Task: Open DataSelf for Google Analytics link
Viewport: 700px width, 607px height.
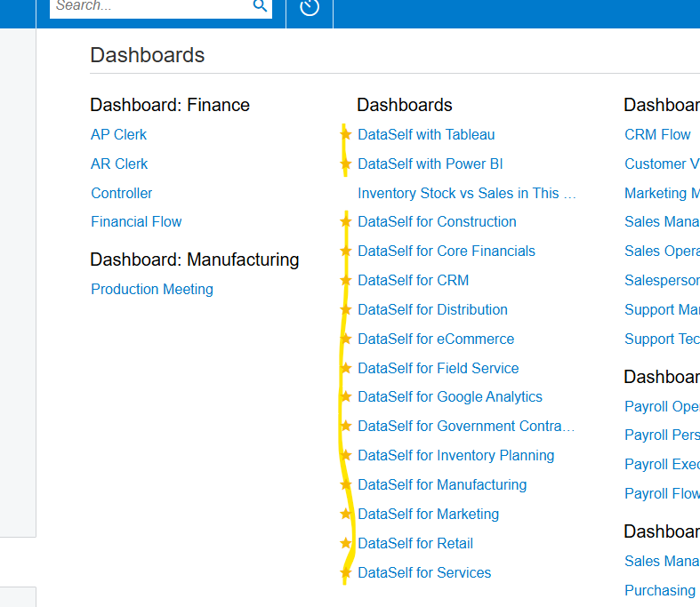Action: (449, 396)
